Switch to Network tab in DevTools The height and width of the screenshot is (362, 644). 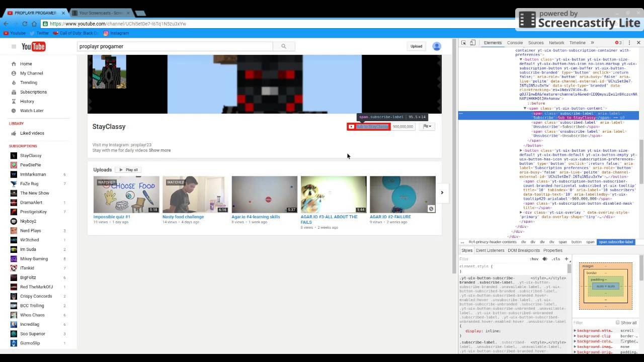(x=556, y=43)
